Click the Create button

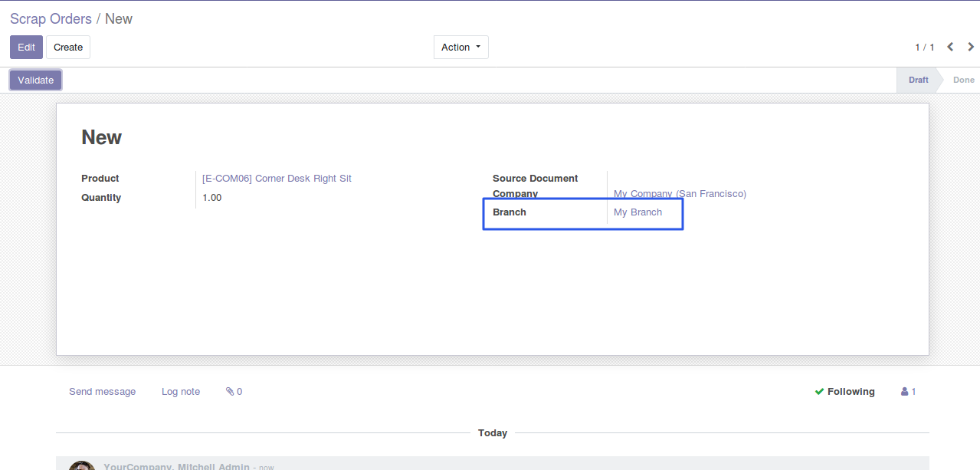pyautogui.click(x=68, y=47)
